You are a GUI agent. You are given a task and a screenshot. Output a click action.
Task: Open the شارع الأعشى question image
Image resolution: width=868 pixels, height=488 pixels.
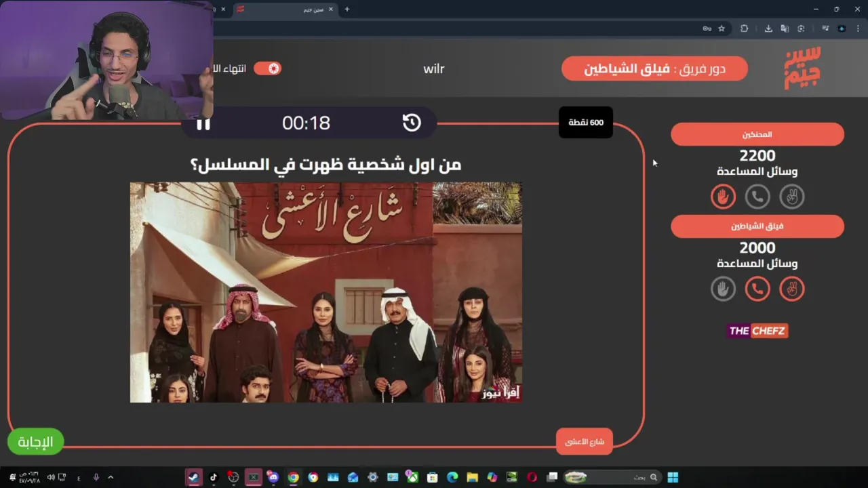(325, 292)
